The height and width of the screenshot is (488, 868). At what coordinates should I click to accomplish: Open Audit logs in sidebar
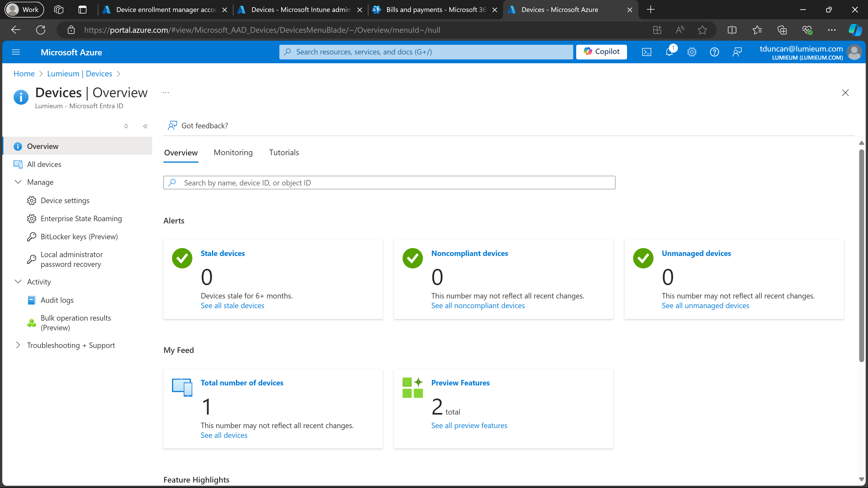click(x=57, y=300)
